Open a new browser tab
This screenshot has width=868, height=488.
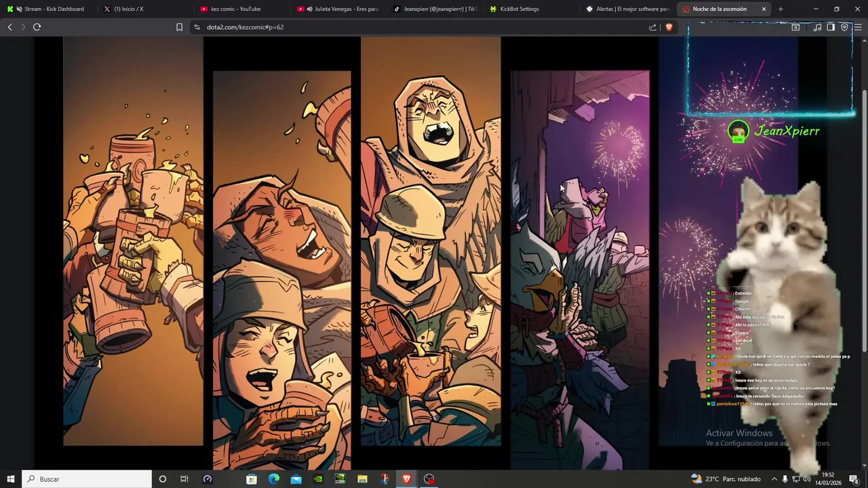[781, 9]
